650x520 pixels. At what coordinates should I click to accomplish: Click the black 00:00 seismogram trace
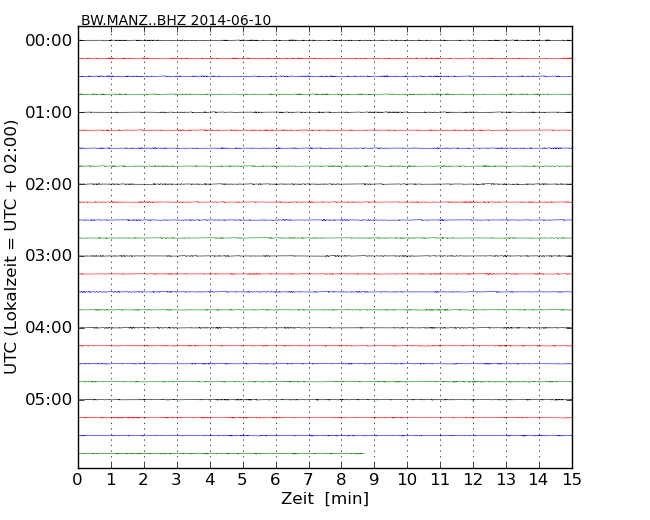pos(325,40)
